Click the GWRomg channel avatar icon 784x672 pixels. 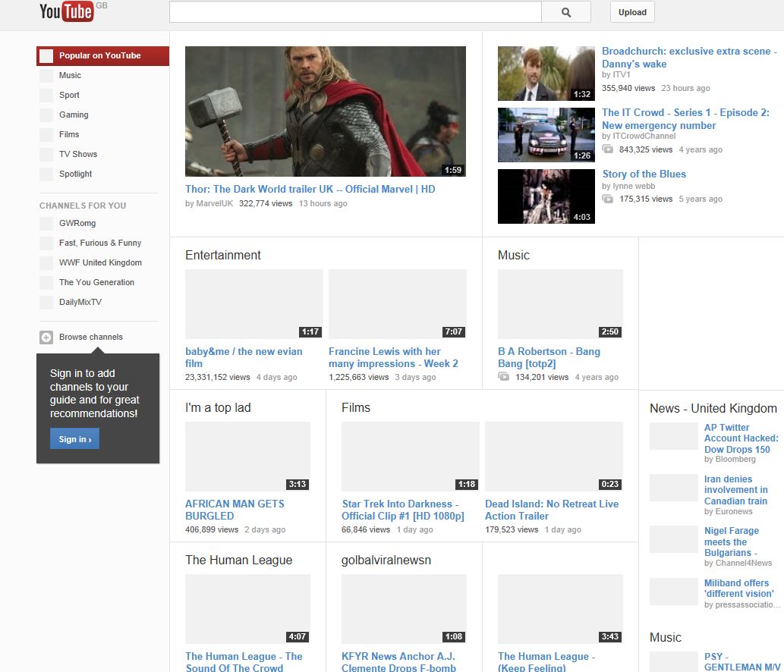click(x=46, y=224)
